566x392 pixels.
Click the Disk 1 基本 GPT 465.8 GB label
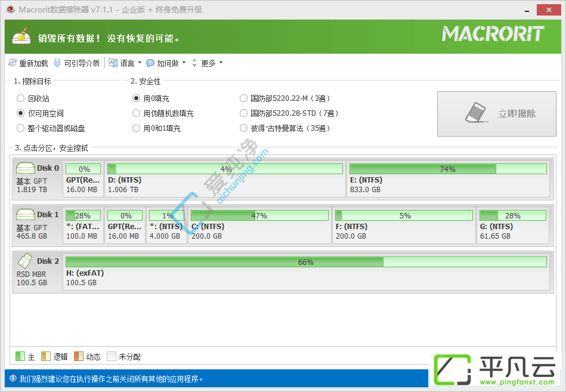(x=32, y=232)
